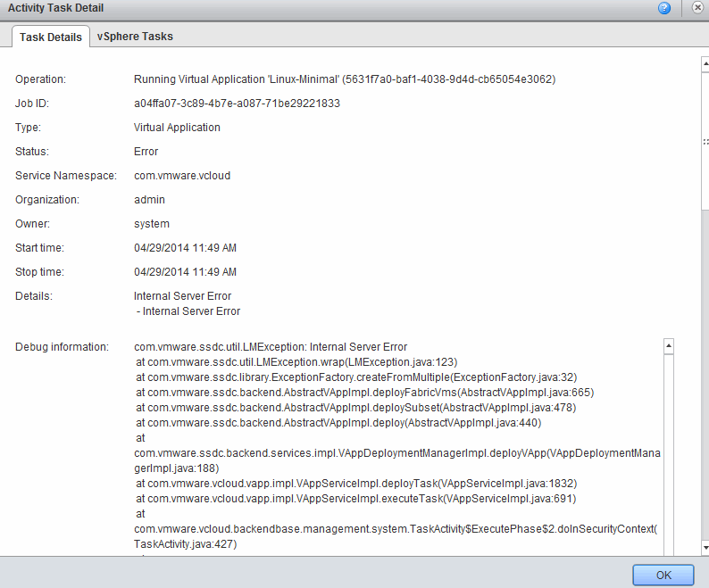
Task: Click the main panel scroll up arrow
Action: (705, 65)
